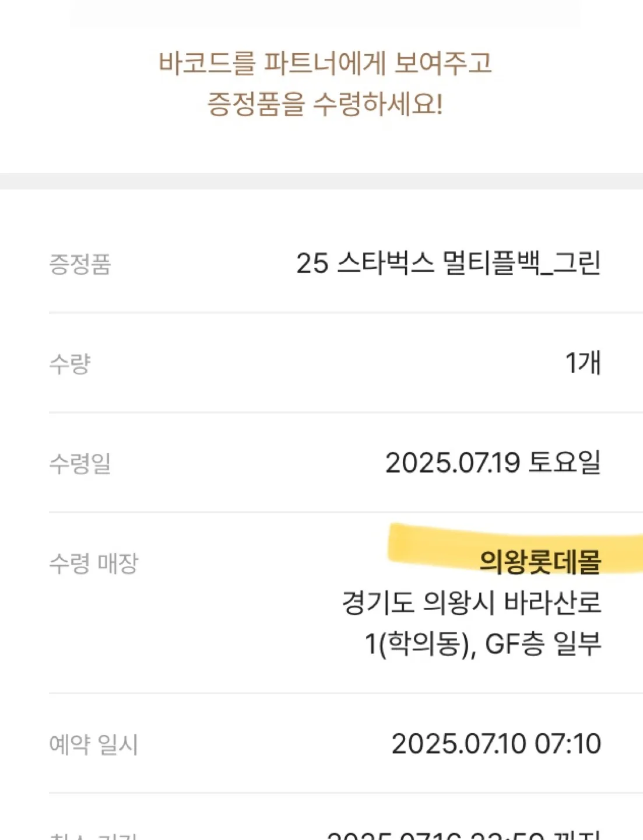
Task: Select the 증정품 row label
Action: [80, 264]
